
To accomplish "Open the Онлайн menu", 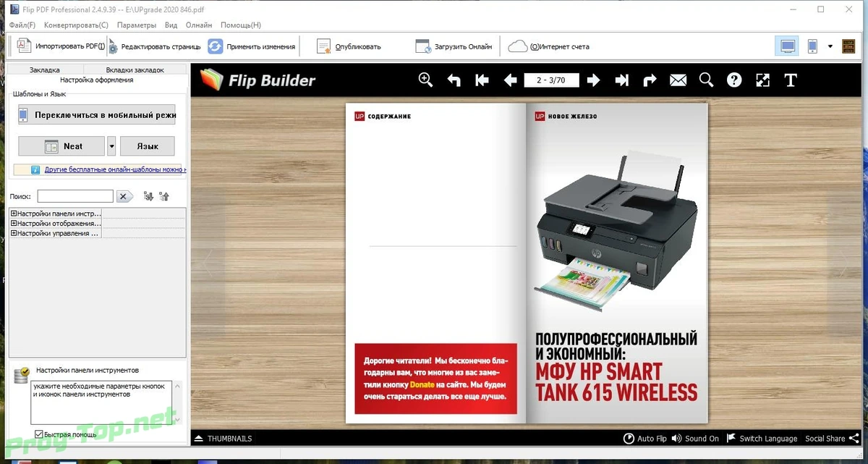I will pyautogui.click(x=199, y=25).
